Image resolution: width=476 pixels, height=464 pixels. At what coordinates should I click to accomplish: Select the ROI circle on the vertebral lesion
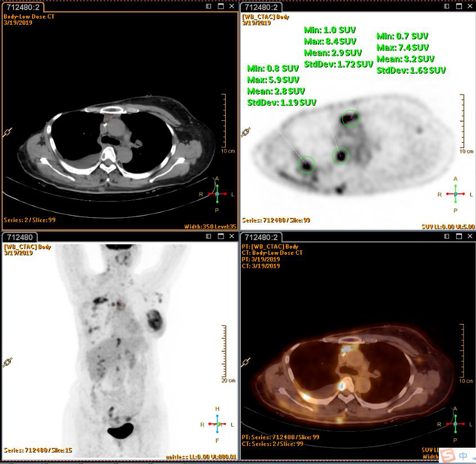[x=340, y=156]
